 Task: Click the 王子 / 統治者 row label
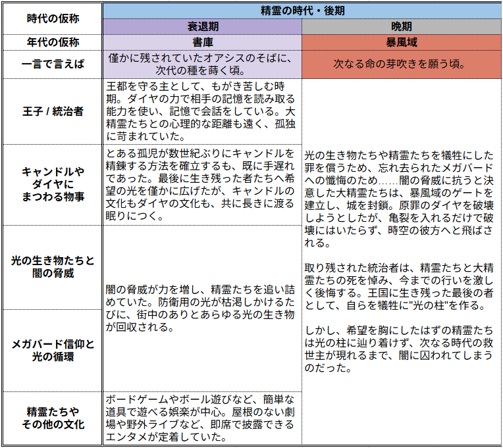[53, 111]
